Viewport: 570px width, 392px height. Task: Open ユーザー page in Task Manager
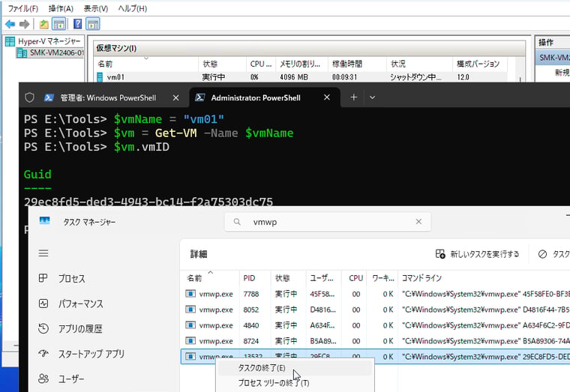tap(61, 379)
